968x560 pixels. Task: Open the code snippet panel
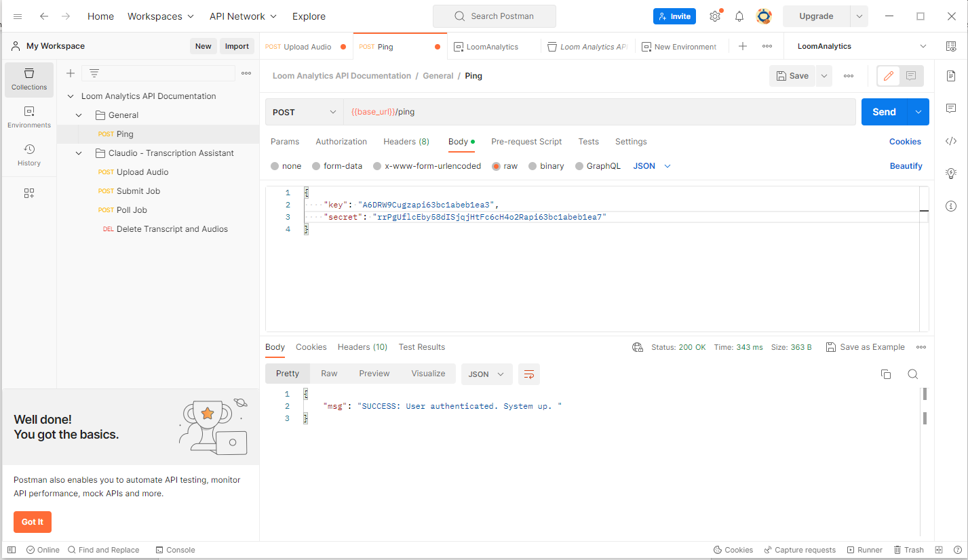coord(951,140)
